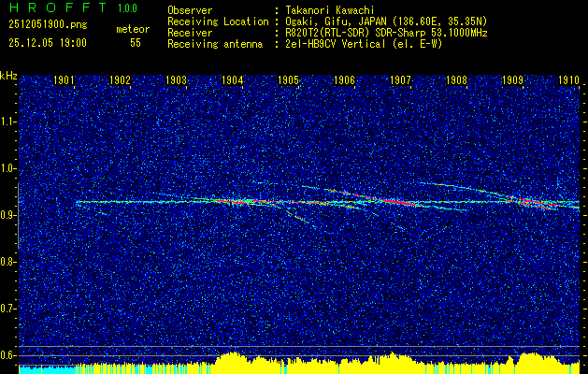Click the Ogaki, Gifu, JAPAN location text

pos(386,22)
